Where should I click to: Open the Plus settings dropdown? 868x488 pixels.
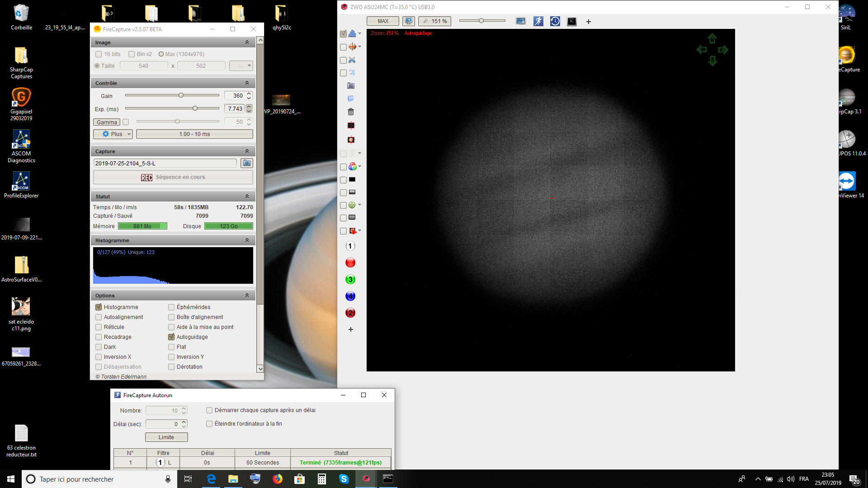(x=113, y=134)
